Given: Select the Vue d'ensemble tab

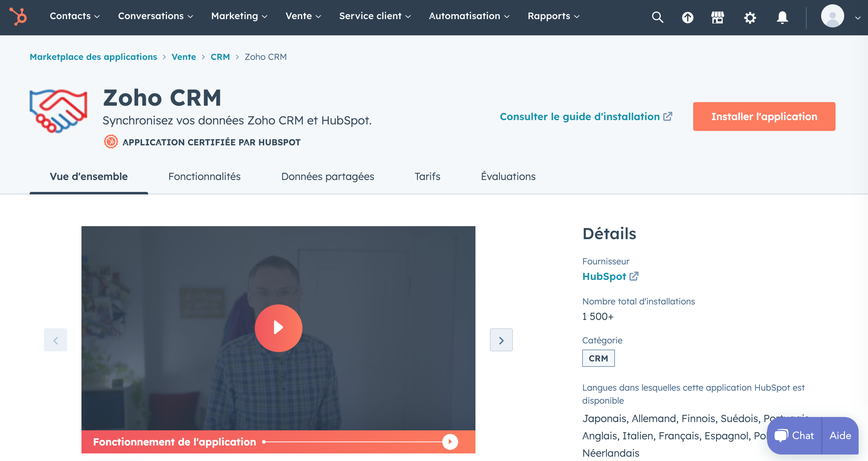Looking at the screenshot, I should [x=89, y=176].
